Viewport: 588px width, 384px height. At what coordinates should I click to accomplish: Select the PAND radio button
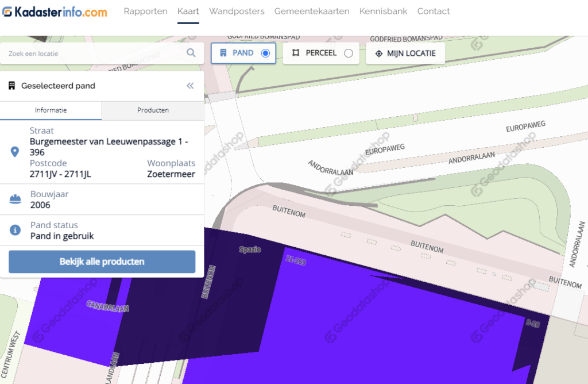tap(265, 53)
